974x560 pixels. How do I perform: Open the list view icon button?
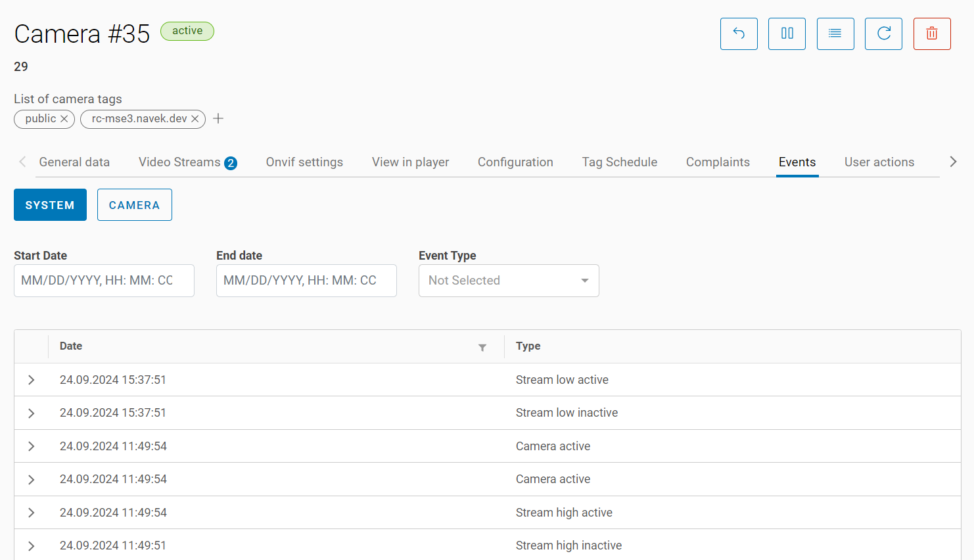835,34
